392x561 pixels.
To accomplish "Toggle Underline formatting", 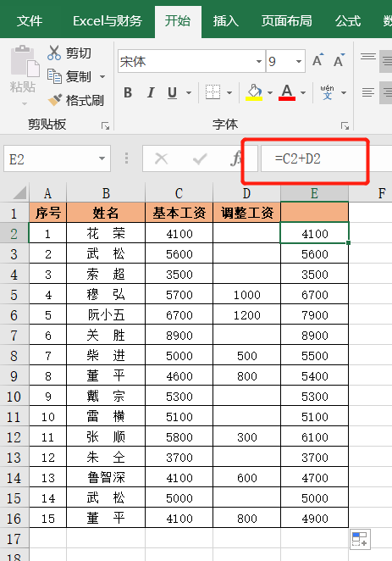I will [172, 92].
